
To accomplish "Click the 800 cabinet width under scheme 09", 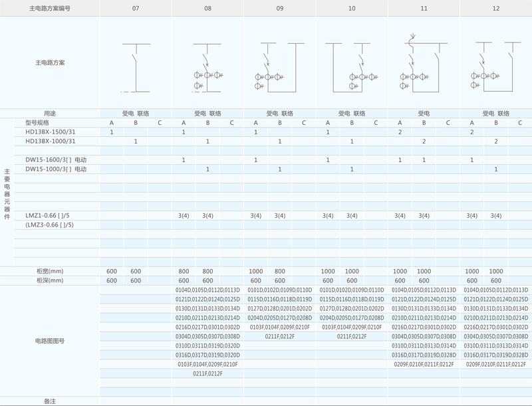I will click(279, 271).
